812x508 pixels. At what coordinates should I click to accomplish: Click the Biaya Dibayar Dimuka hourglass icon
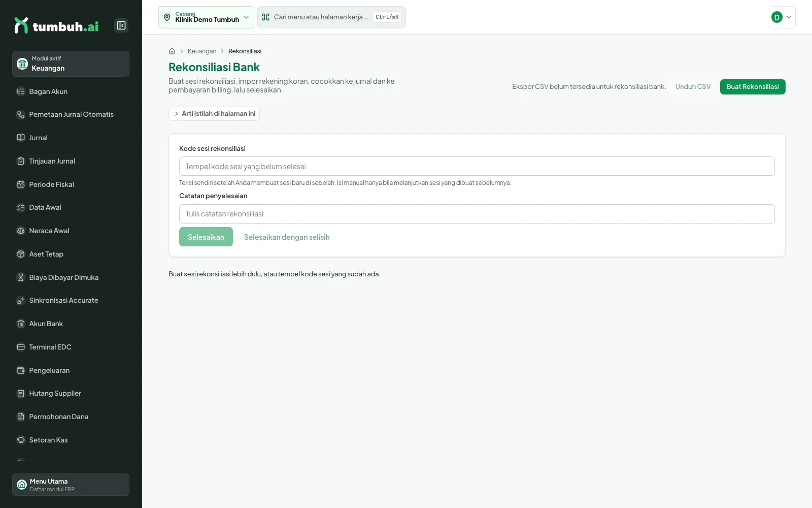coord(21,277)
